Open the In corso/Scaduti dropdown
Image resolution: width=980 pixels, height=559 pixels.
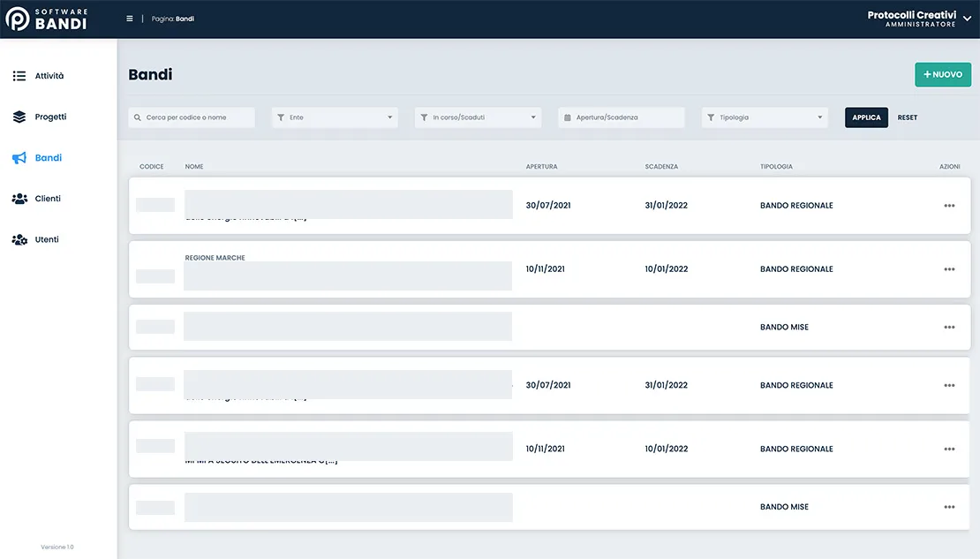[x=478, y=117]
